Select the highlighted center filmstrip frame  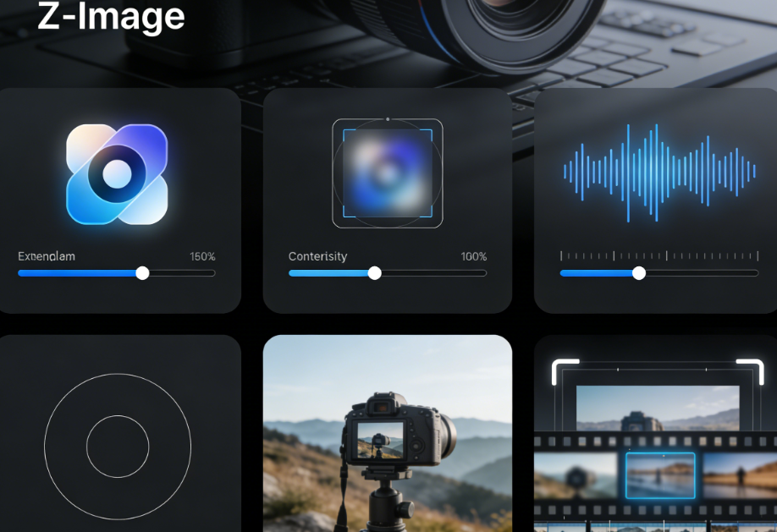click(659, 475)
